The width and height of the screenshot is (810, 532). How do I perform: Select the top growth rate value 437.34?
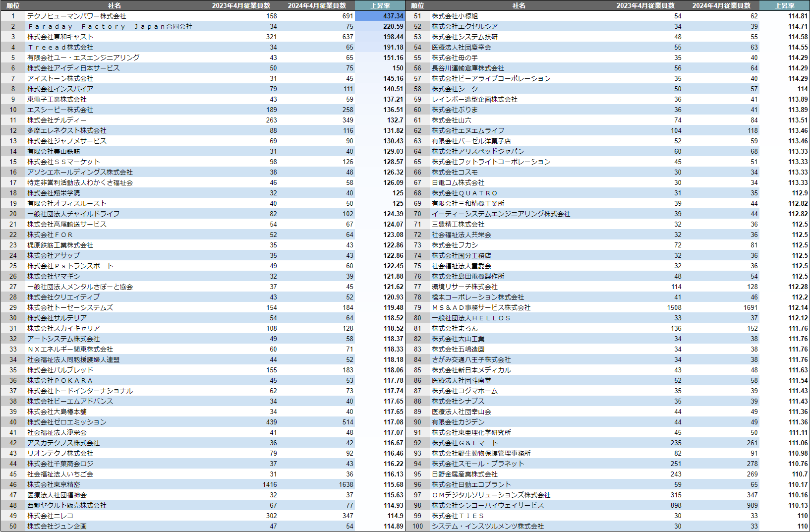[x=393, y=16]
